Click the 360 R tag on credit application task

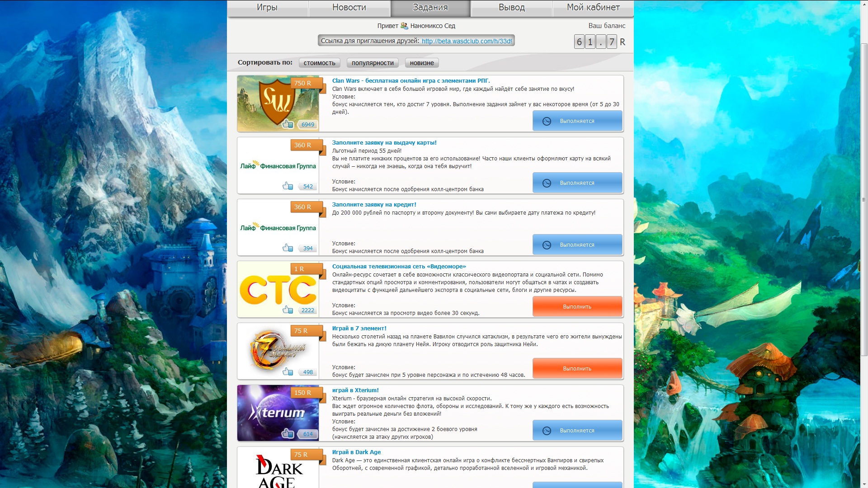307,207
